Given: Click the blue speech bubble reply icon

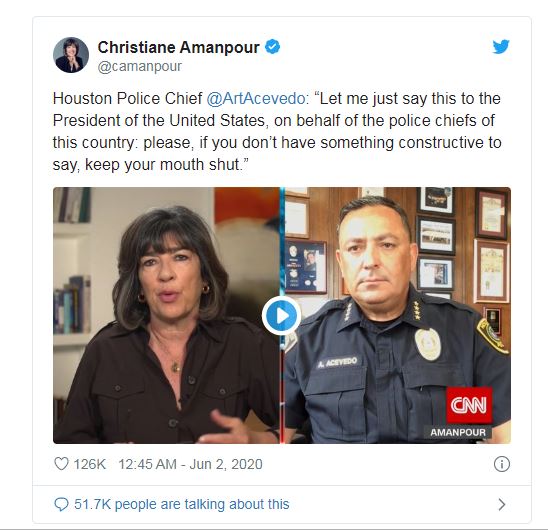Looking at the screenshot, I should (x=62, y=504).
